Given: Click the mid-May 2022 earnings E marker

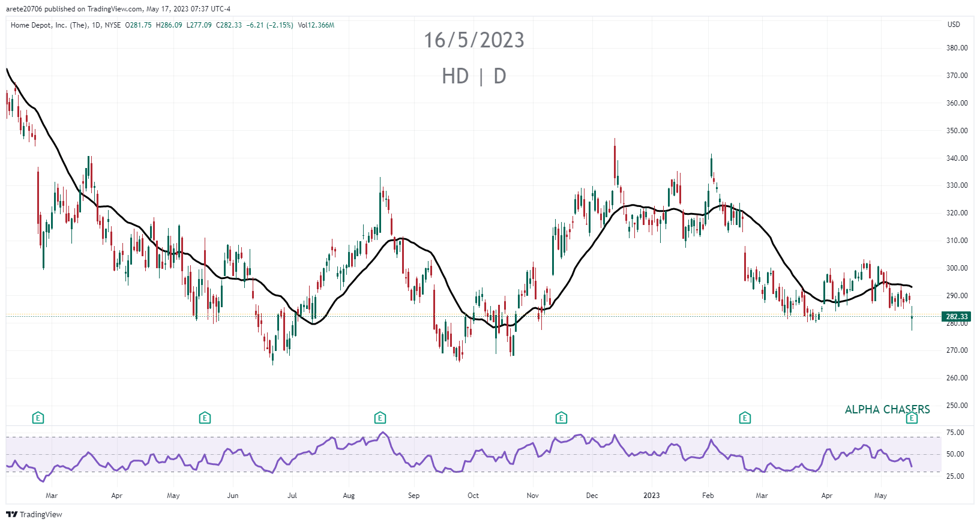Looking at the screenshot, I should (x=205, y=418).
